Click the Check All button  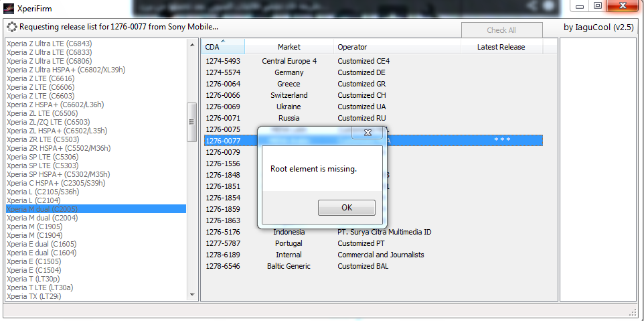(501, 30)
